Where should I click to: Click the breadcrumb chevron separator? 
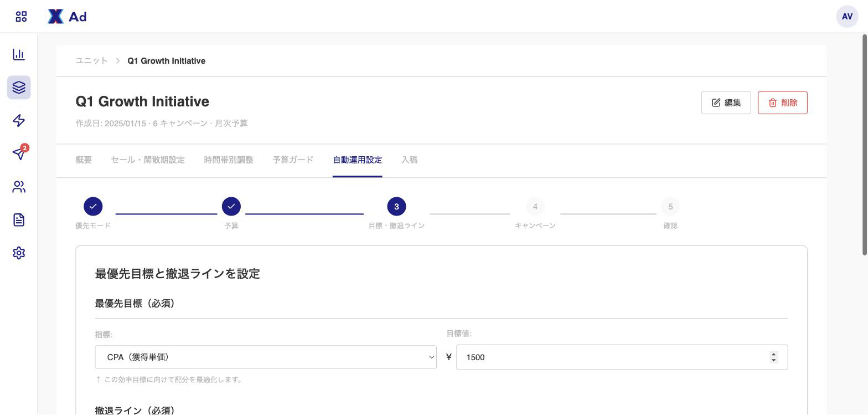(118, 61)
